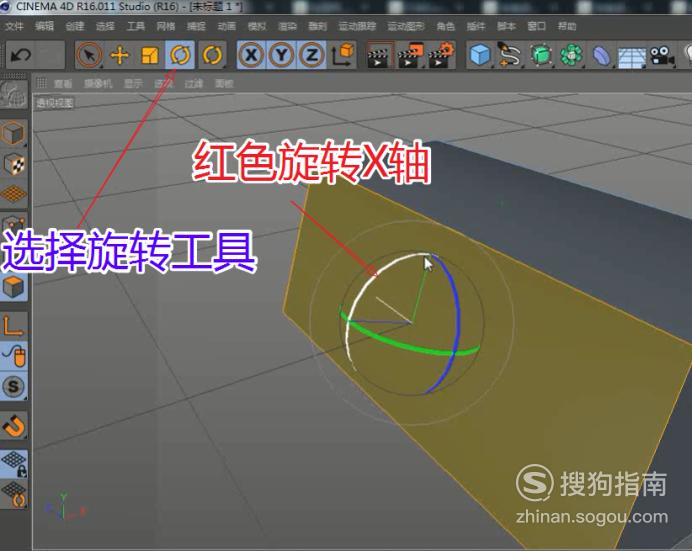Viewport: 692px width, 551px height.
Task: Open the spline pen tools flyout
Action: (511, 55)
